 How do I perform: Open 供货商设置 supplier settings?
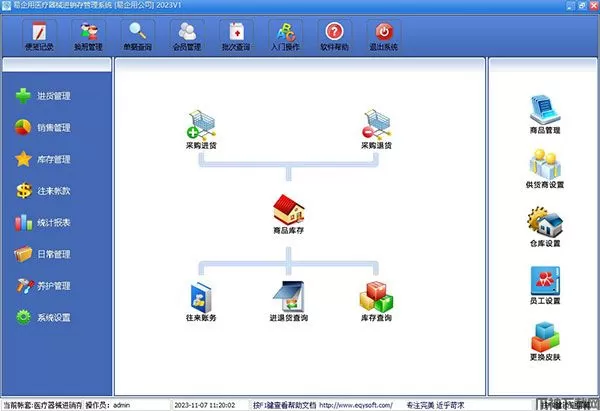point(545,168)
